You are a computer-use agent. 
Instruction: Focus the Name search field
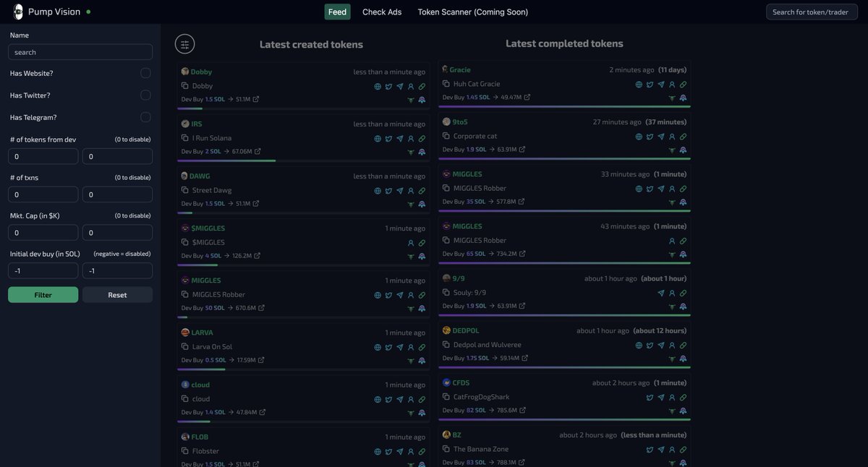coord(80,52)
